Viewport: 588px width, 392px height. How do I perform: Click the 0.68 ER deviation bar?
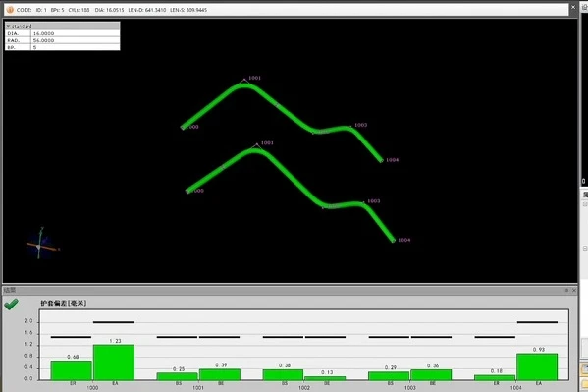(72, 370)
